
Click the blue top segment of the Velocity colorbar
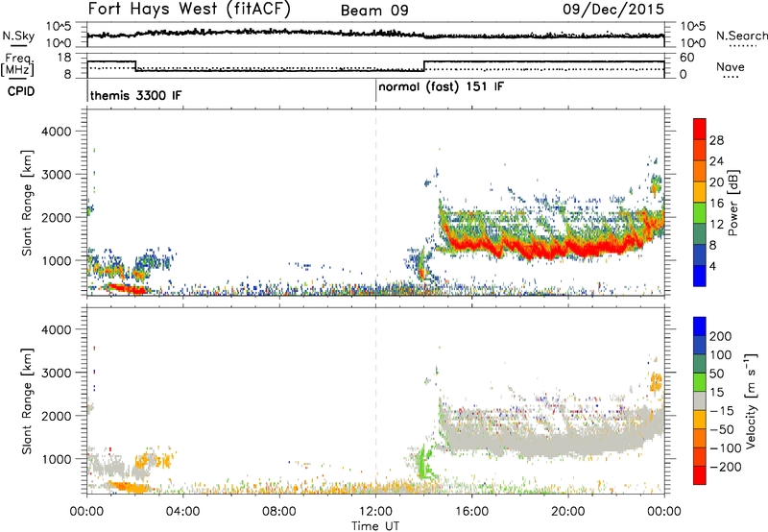point(700,326)
